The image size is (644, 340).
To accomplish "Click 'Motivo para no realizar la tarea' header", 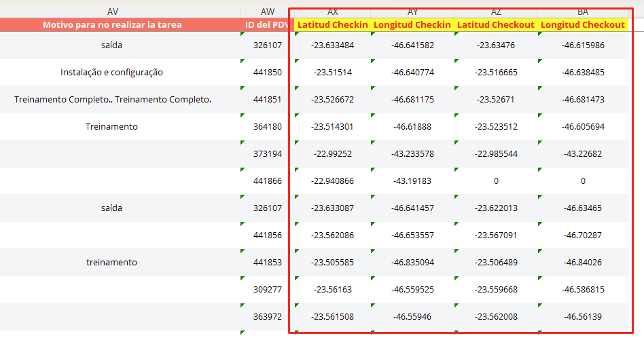I will tap(112, 25).
